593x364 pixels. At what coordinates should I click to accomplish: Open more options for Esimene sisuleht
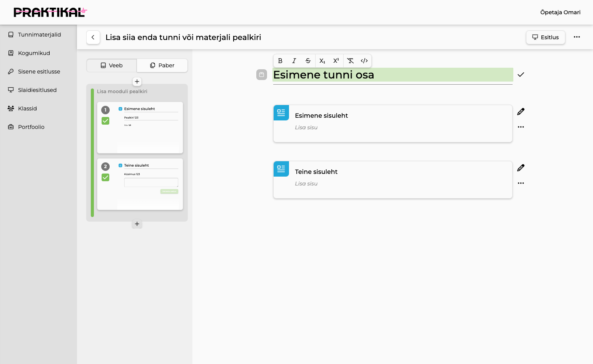(521, 127)
